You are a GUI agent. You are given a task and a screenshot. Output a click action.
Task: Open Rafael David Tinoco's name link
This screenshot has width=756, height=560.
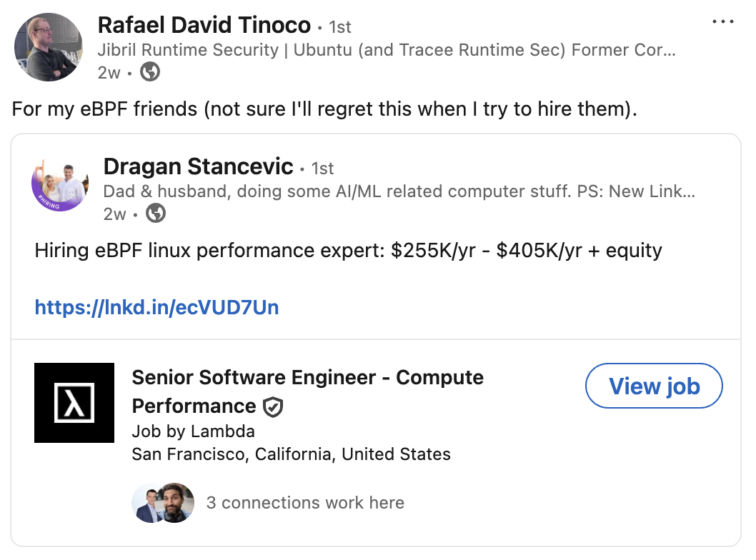point(204,26)
